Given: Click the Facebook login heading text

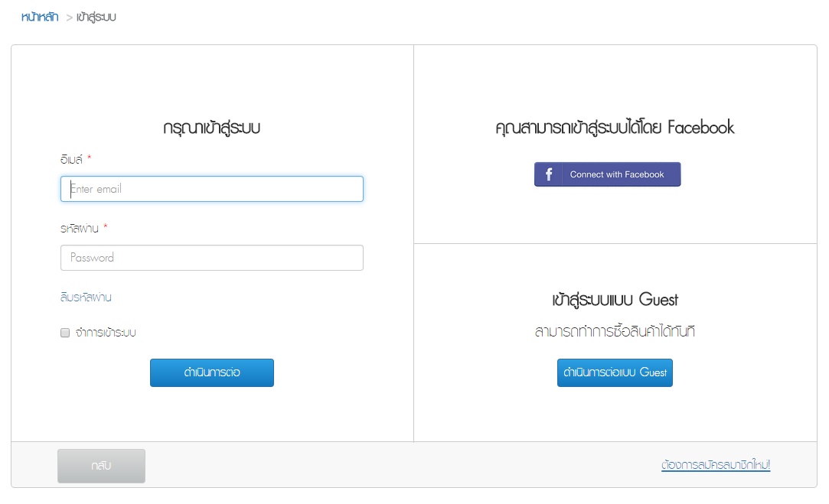Looking at the screenshot, I should 615,128.
